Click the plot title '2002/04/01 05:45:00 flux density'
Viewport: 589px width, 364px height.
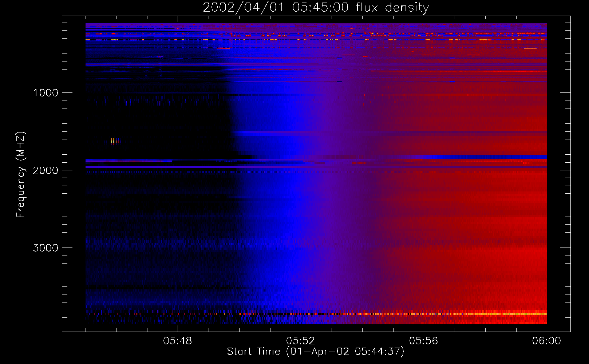coord(316,7)
